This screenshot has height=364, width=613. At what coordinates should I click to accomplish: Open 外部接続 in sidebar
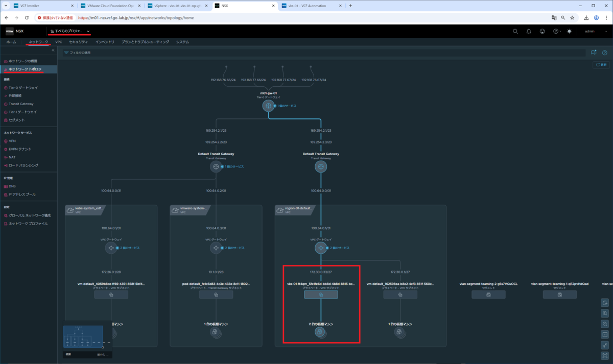[x=15, y=95]
